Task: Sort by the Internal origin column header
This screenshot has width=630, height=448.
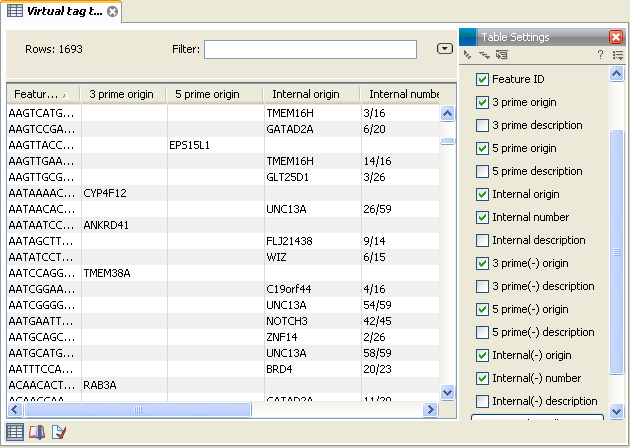Action: tap(312, 94)
